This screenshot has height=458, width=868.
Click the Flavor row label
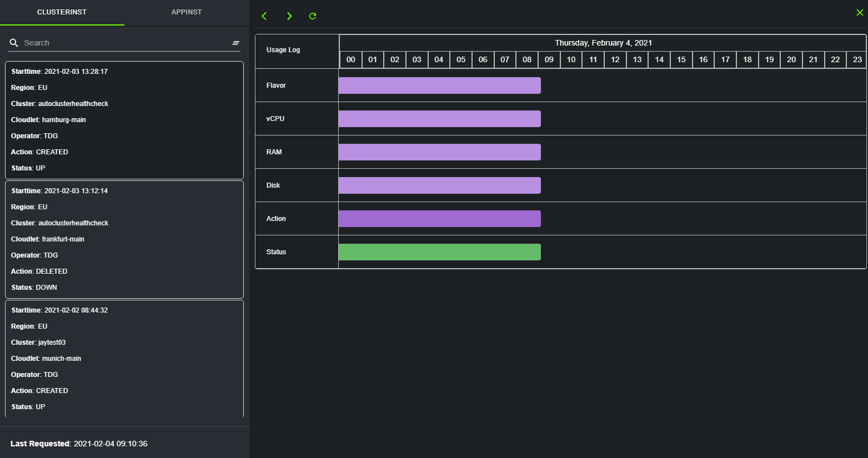276,85
